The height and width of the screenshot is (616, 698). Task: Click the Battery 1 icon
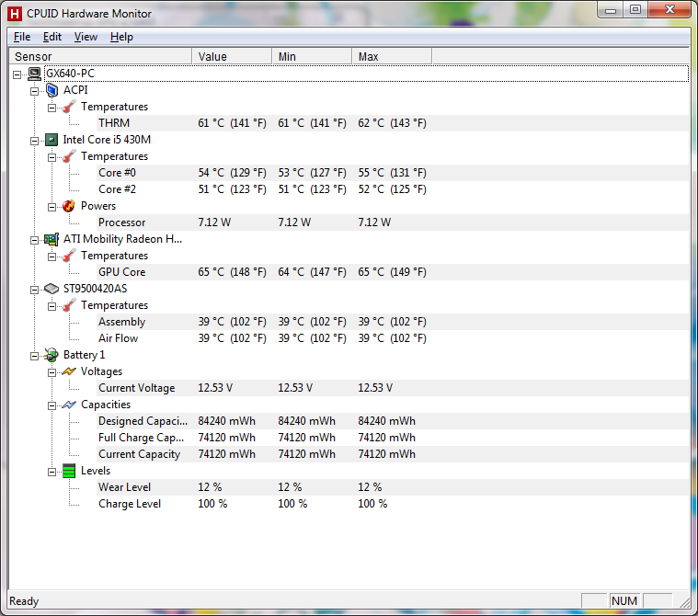51,355
